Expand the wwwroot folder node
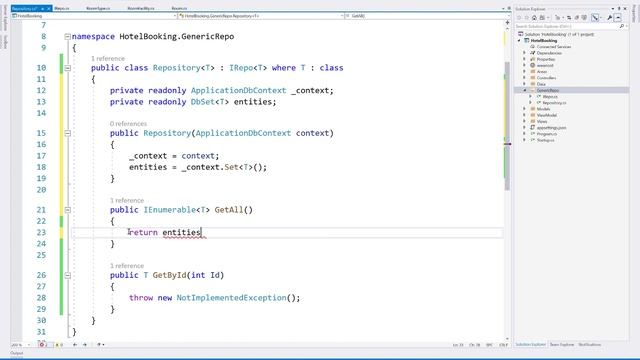 pyautogui.click(x=525, y=65)
